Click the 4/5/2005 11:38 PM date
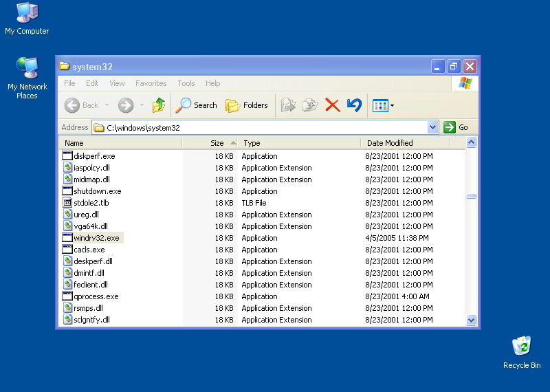Screen dimensions: 550x392 tap(397, 238)
